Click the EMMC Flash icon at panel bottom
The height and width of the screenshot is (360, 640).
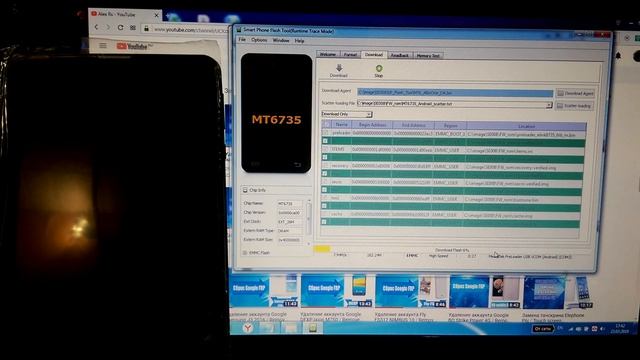click(245, 253)
